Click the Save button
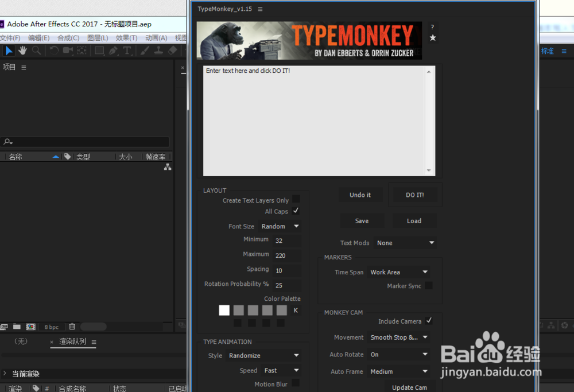This screenshot has height=392, width=574. point(362,221)
